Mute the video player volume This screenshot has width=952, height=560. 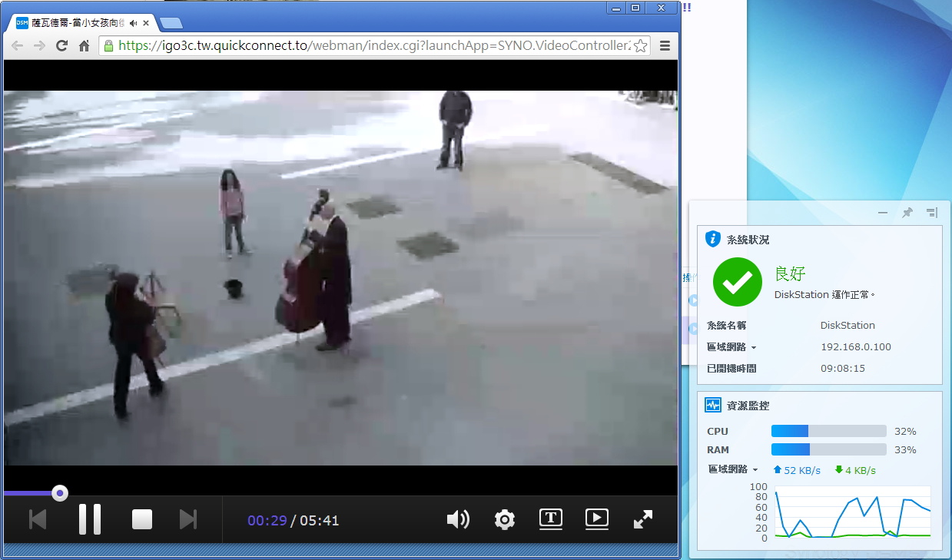click(x=458, y=519)
